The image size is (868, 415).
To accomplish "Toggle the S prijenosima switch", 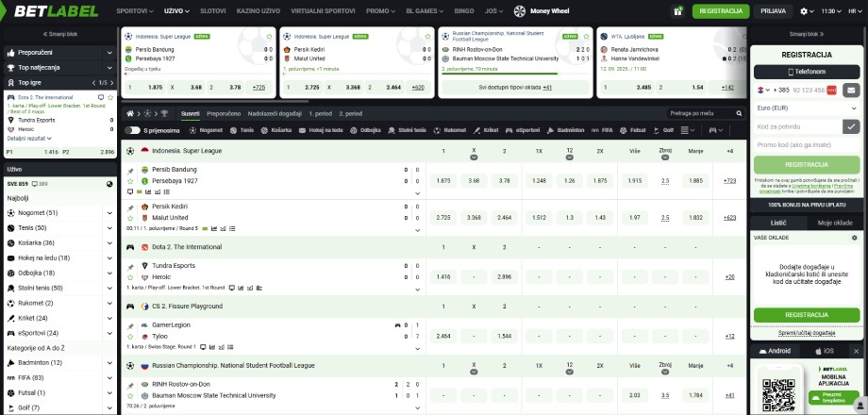I will (132, 130).
